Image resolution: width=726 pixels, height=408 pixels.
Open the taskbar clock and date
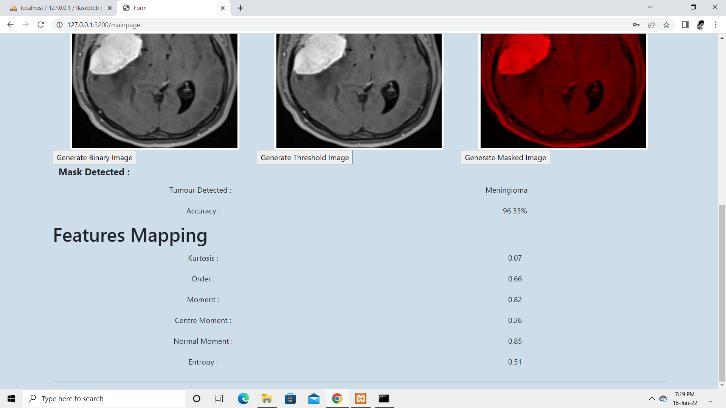pos(685,398)
